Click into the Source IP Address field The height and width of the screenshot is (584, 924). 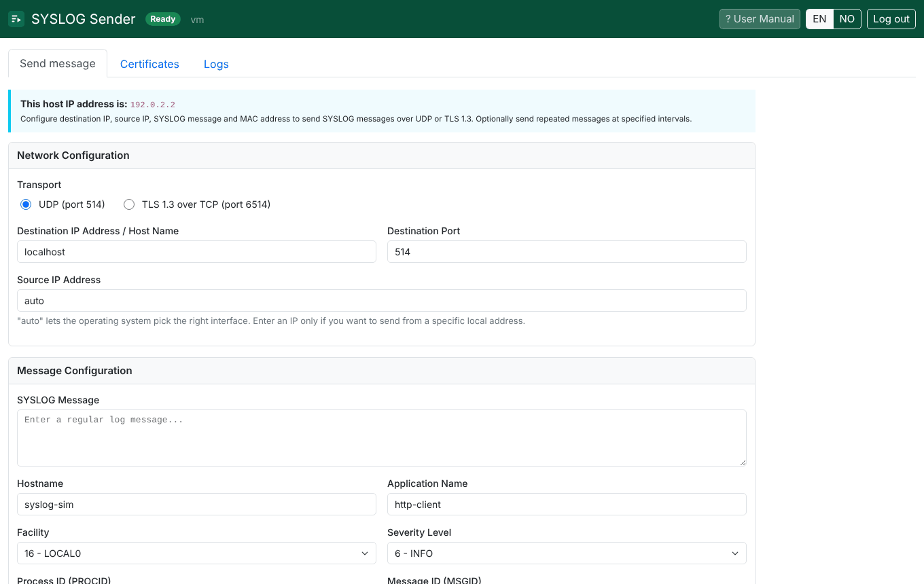382,301
